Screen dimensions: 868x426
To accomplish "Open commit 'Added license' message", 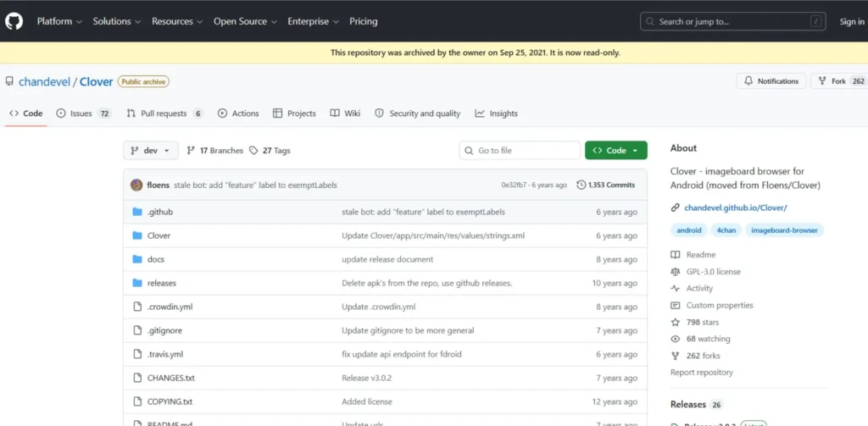I will point(367,401).
